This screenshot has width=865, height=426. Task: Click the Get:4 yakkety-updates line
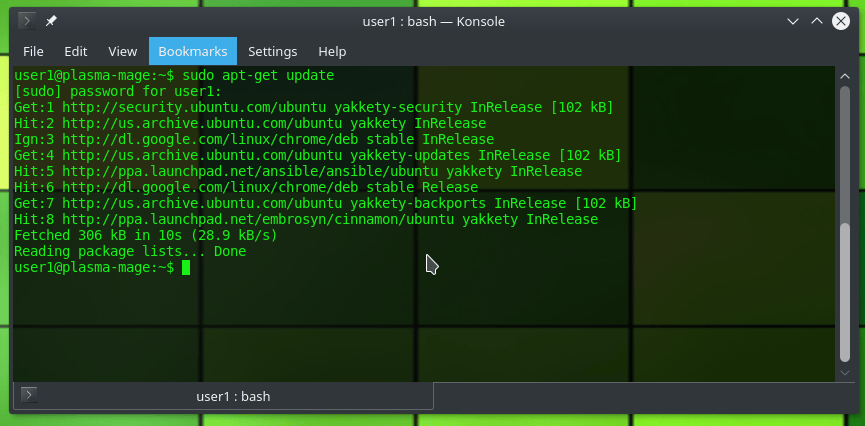pos(317,155)
